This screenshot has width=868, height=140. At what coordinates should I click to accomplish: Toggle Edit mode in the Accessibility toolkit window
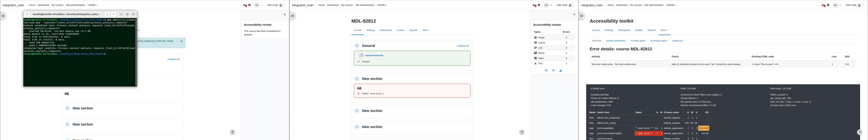pos(860,5)
